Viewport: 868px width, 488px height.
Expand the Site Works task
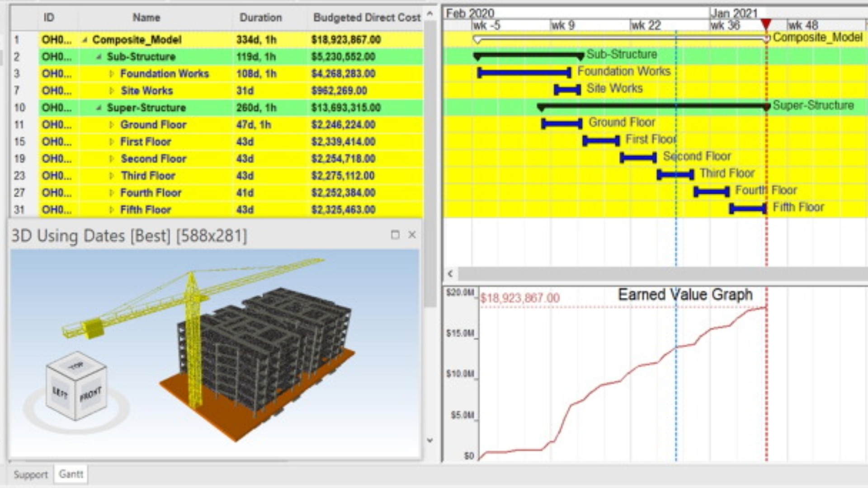[x=112, y=91]
